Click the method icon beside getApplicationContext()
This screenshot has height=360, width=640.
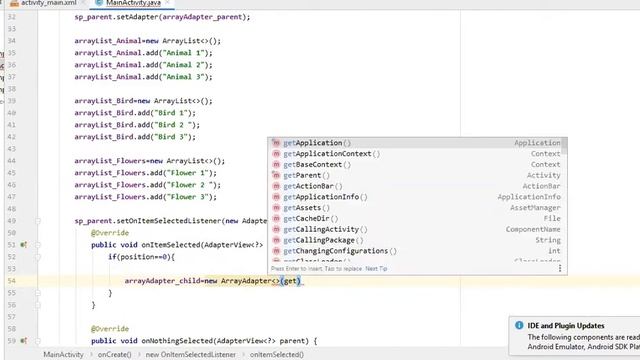click(x=276, y=154)
